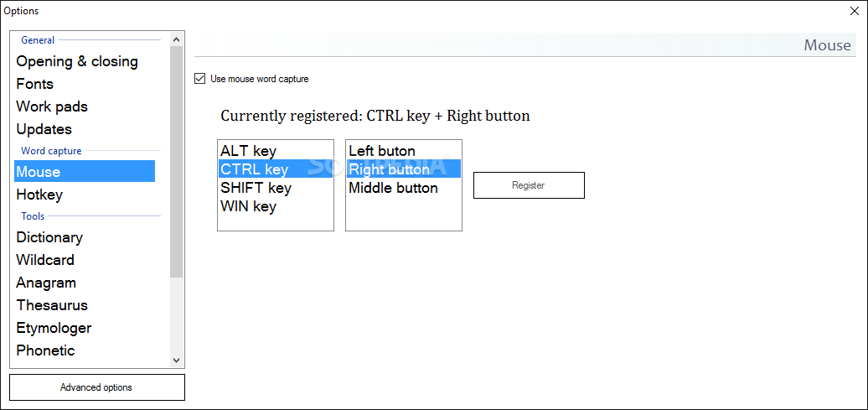Choose SHIFT key modifier option
The height and width of the screenshot is (410, 868).
pos(256,188)
